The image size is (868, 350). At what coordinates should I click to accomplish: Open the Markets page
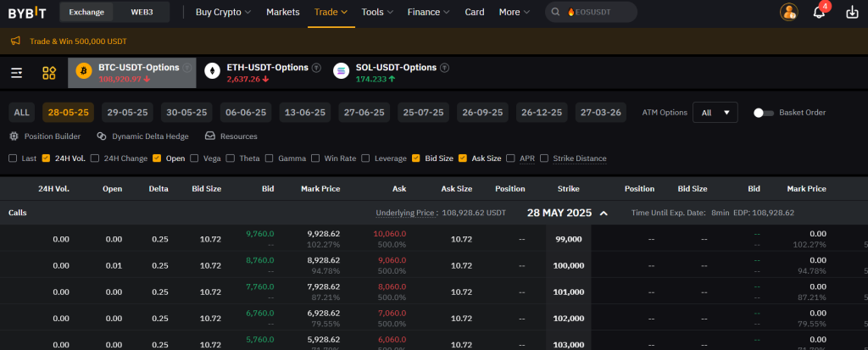[x=283, y=12]
